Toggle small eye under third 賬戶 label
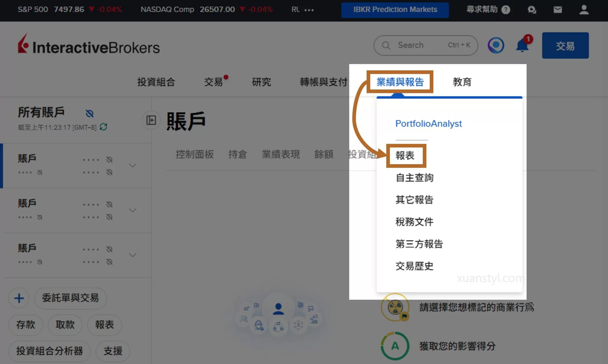The height and width of the screenshot is (364, 608). coord(40,262)
